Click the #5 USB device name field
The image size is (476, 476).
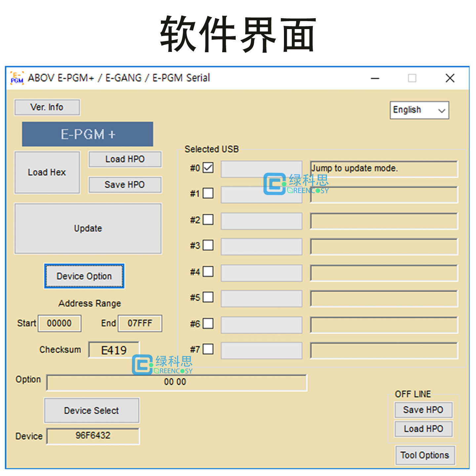261,299
